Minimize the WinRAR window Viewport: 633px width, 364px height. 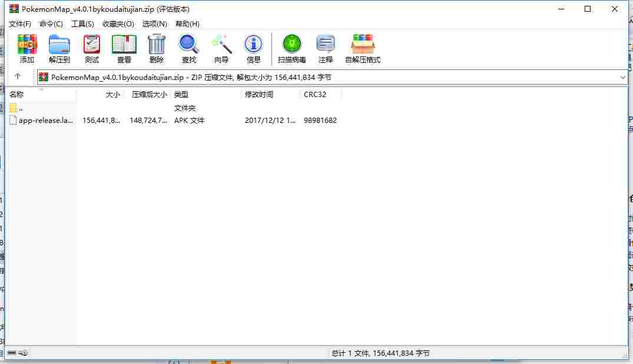[561, 9]
